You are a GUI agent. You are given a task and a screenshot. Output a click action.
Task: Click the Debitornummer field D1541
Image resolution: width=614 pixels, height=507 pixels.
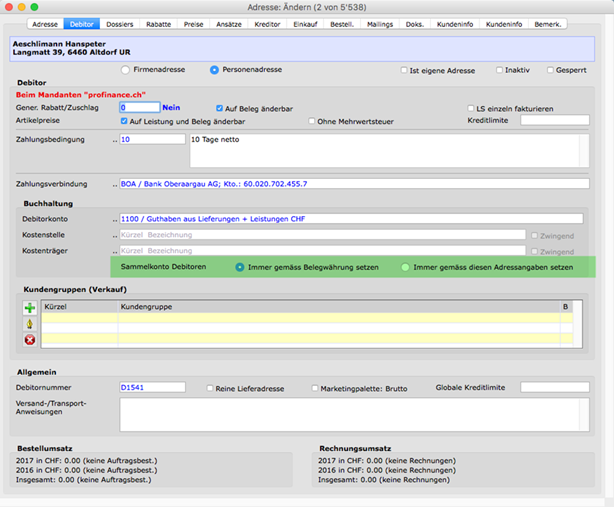tap(152, 387)
